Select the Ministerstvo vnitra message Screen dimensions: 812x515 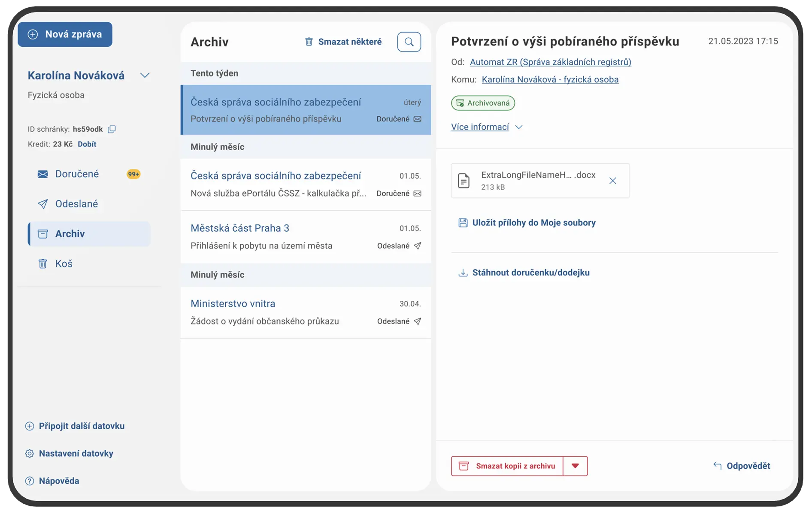tap(305, 312)
